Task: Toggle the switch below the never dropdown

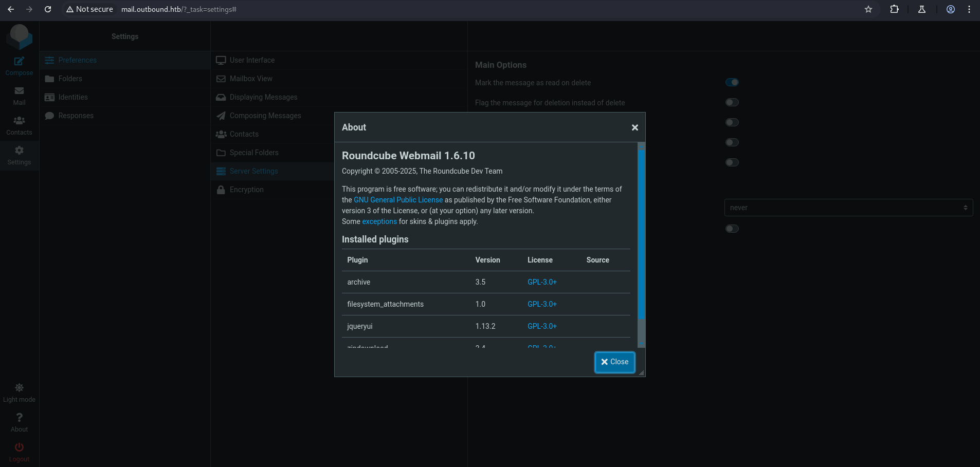Action: pos(732,229)
